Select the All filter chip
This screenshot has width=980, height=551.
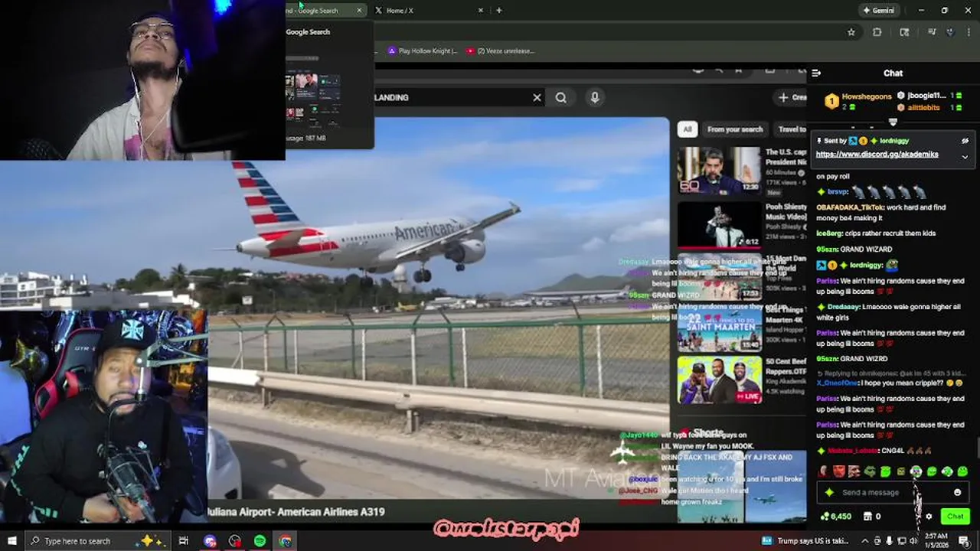coord(688,129)
